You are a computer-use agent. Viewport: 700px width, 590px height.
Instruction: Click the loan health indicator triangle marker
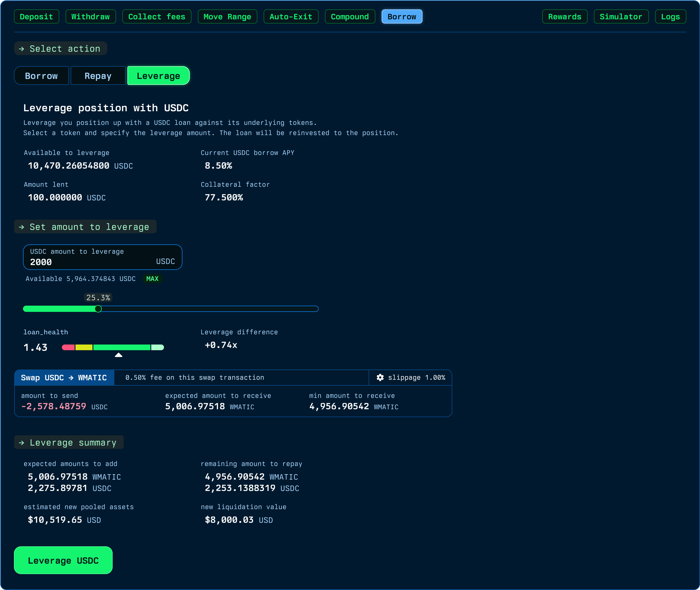tap(118, 355)
